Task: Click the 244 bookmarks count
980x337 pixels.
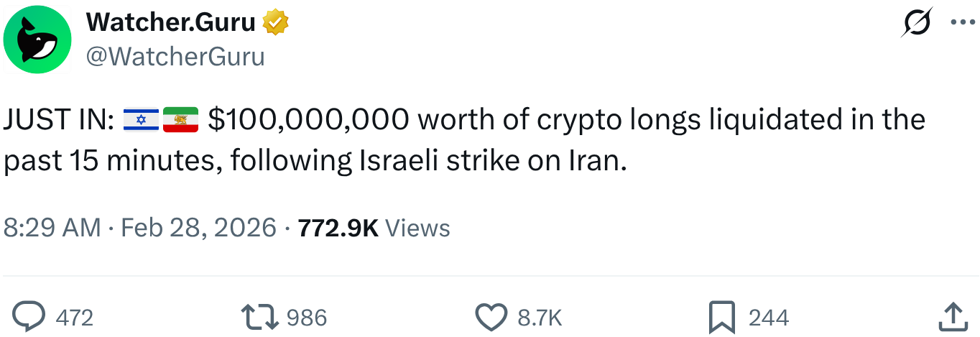Action: [769, 318]
